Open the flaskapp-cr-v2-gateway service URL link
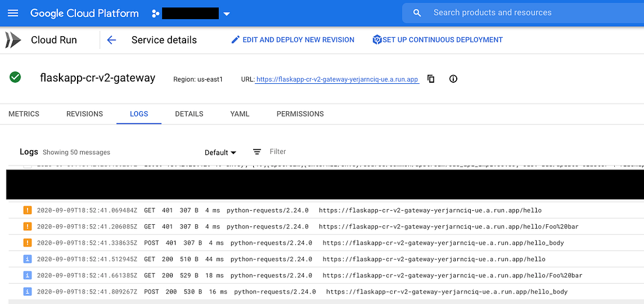The image size is (644, 304). tap(337, 79)
